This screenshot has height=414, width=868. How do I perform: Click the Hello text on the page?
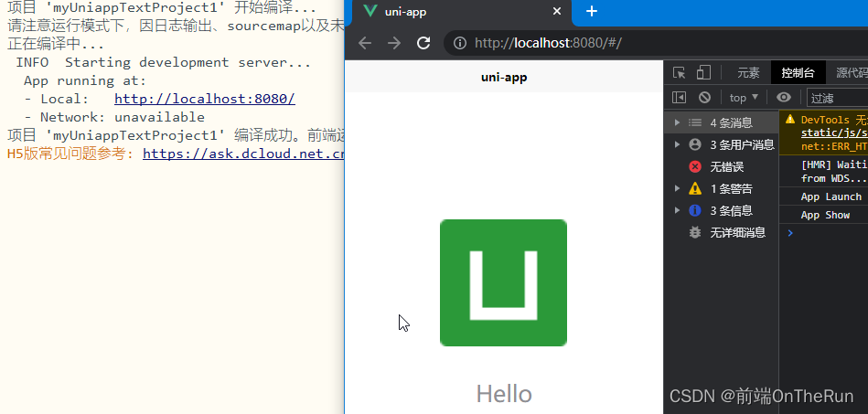coord(504,394)
